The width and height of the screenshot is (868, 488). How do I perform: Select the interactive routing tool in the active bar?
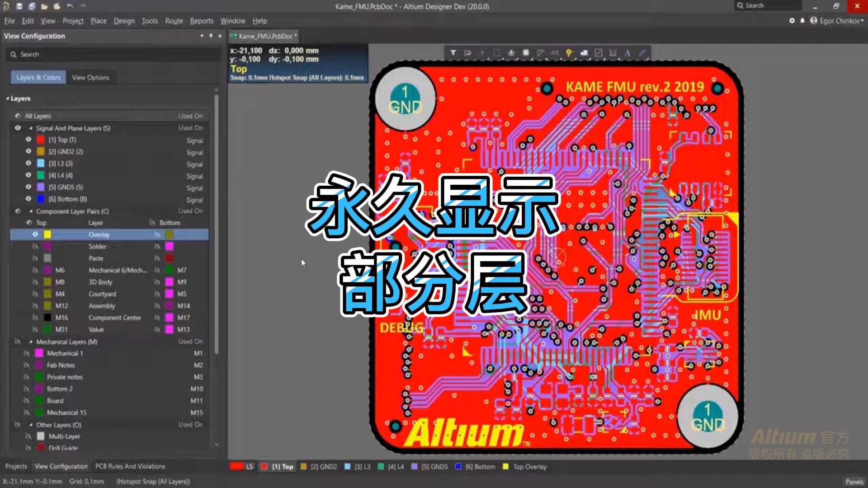(541, 53)
